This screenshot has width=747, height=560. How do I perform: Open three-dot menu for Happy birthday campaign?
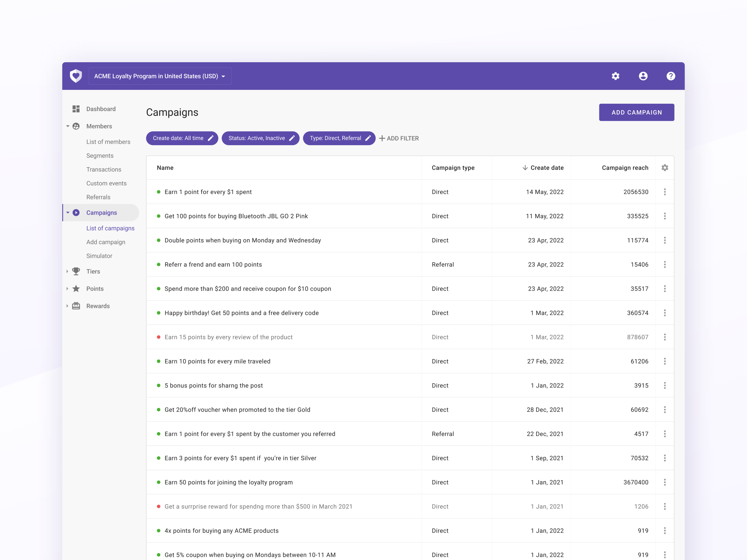point(665,313)
